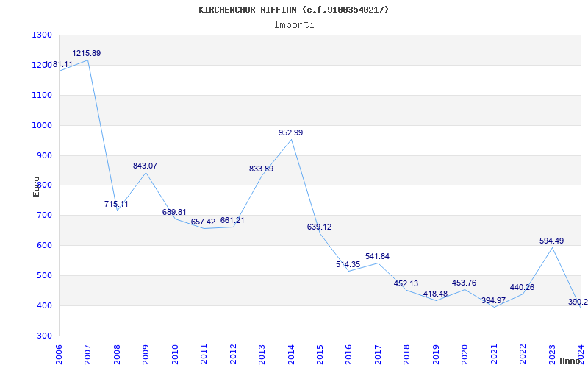Click the Importi subtitle
Viewport: 588px width, 368px height.
(294, 25)
